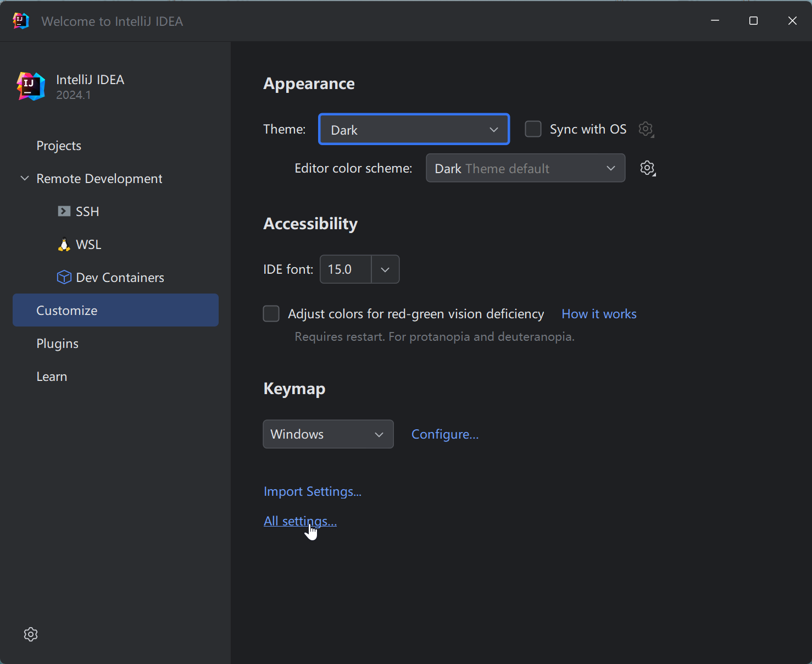Viewport: 812px width, 664px height.
Task: Maximize the Welcome window
Action: (753, 21)
